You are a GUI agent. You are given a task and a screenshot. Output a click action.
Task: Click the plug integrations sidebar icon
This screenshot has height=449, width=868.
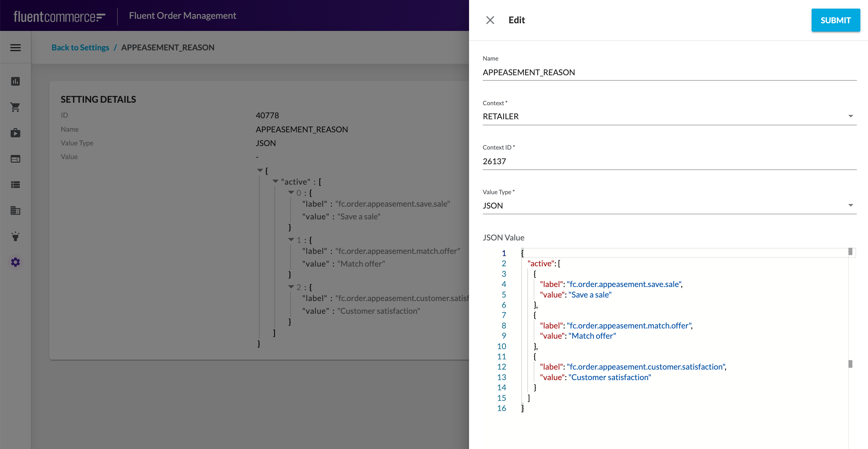pyautogui.click(x=16, y=236)
